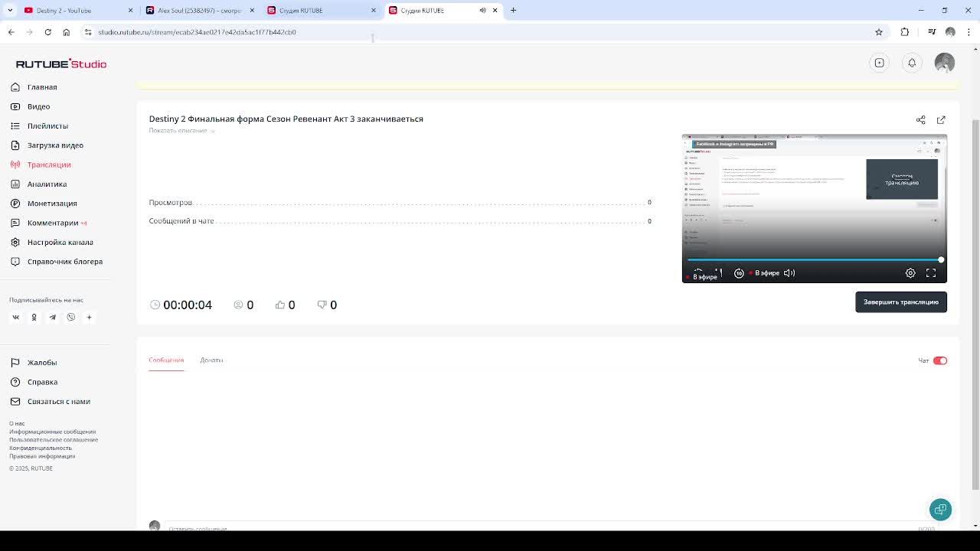Click the RUTUBE Studio logo
This screenshot has width=980, height=551.
click(x=61, y=64)
